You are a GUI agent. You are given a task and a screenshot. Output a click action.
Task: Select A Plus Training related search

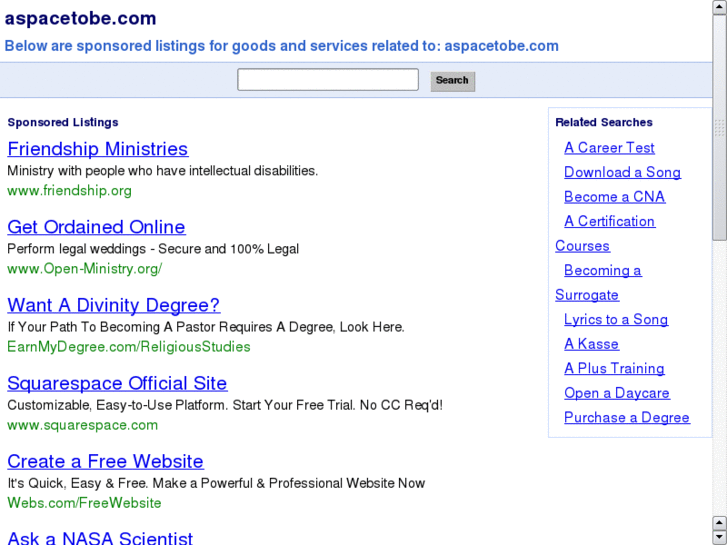pyautogui.click(x=614, y=368)
